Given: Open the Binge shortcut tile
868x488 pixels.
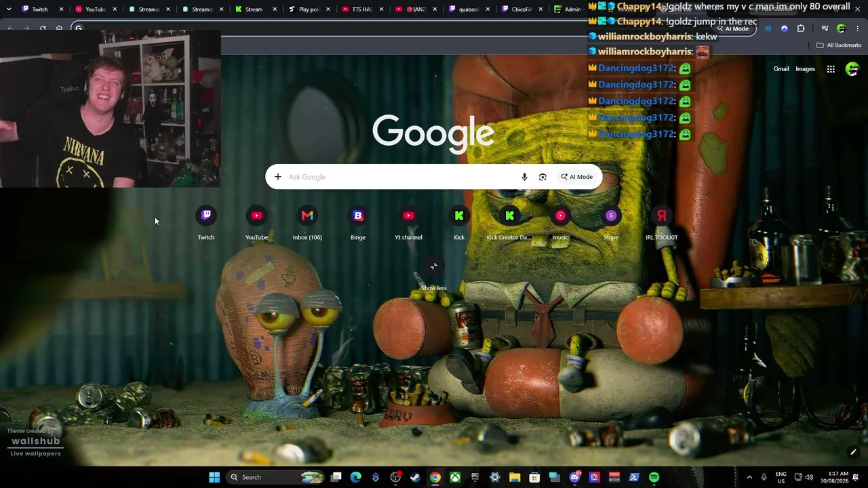Looking at the screenshot, I should click(358, 224).
